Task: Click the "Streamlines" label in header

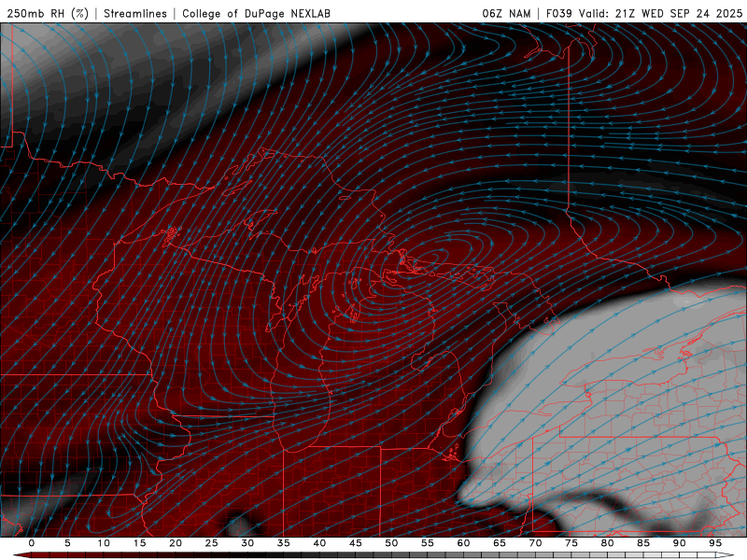Action: [135, 13]
